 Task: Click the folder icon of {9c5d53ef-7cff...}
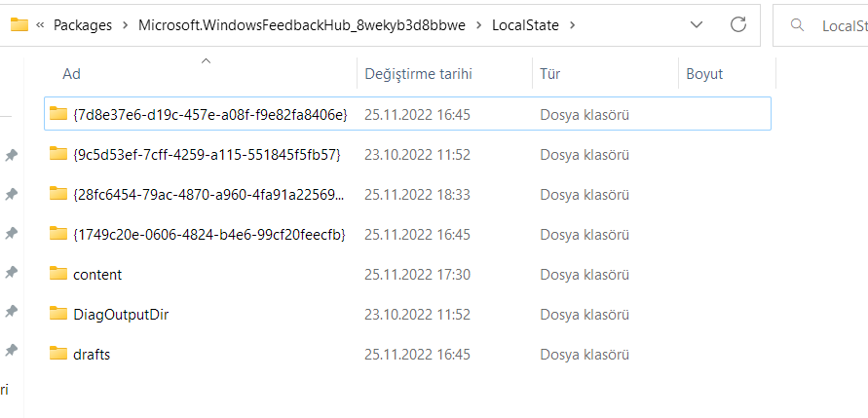tap(58, 154)
